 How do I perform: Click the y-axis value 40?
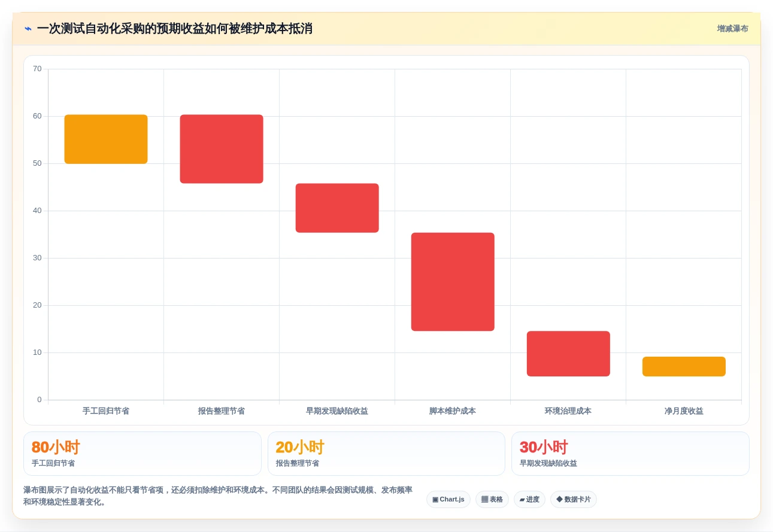pos(37,211)
